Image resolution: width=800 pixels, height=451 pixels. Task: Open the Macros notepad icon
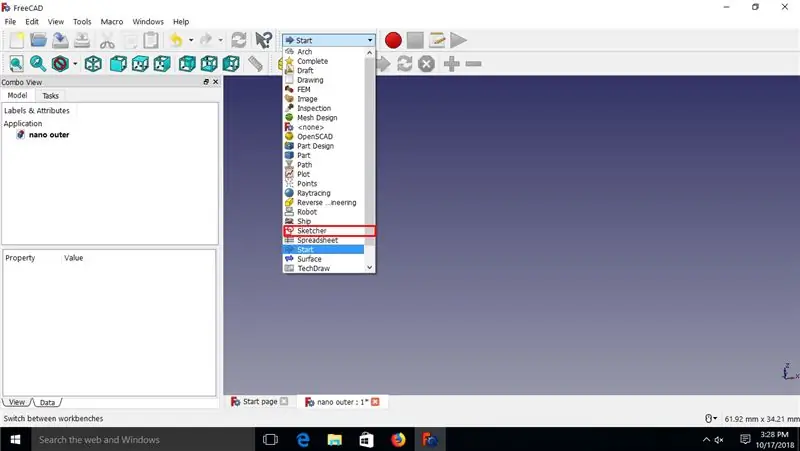pos(437,40)
